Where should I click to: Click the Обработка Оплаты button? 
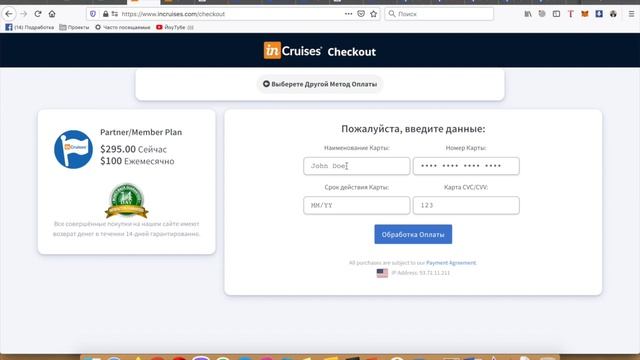click(413, 234)
